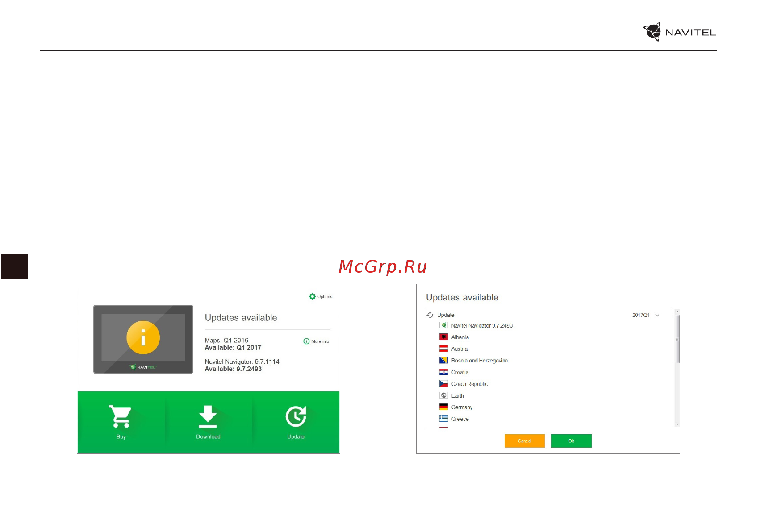This screenshot has width=760, height=532.
Task: Click the More info icon link
Action: 306,341
